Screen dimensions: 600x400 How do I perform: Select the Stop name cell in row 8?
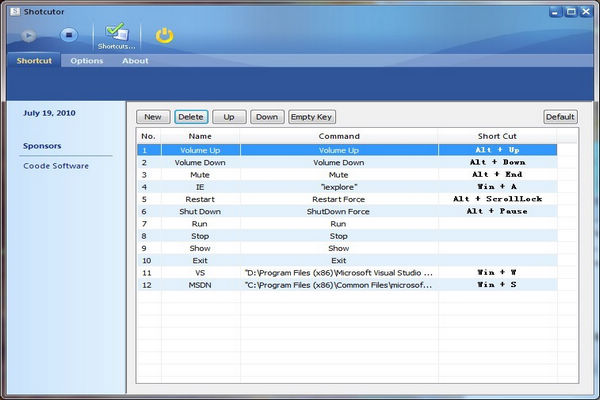200,236
